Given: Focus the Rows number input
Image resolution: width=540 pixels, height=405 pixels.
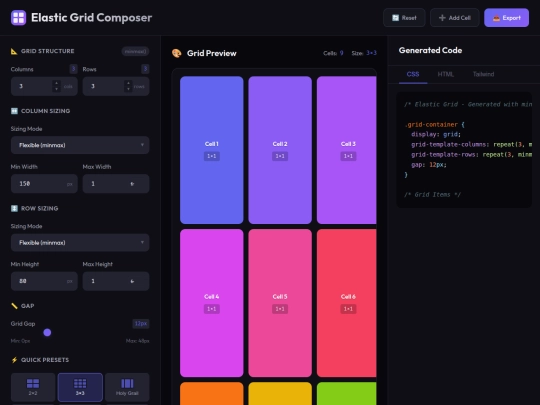Looking at the screenshot, I should [x=116, y=86].
